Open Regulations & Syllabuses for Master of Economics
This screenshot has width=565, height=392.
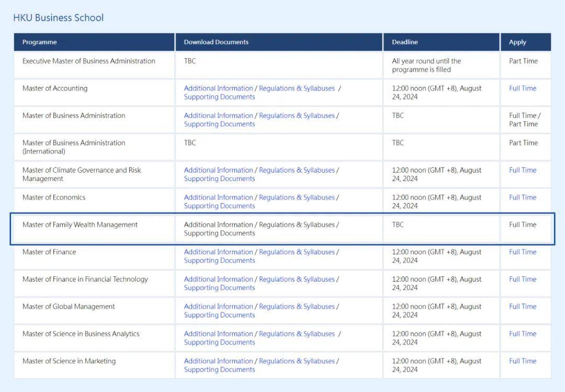[297, 198]
